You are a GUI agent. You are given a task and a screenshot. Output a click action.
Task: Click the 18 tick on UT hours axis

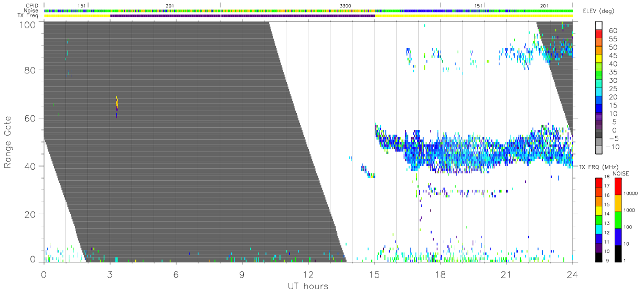point(441,274)
